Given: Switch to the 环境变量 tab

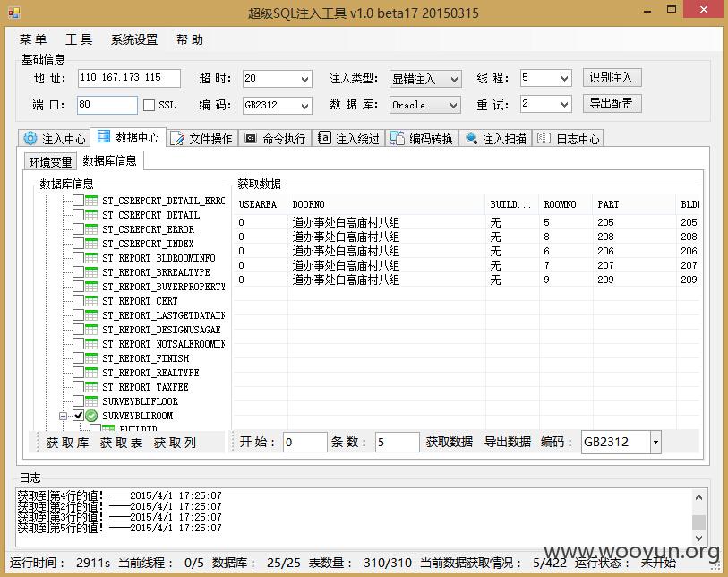Looking at the screenshot, I should click(50, 161).
